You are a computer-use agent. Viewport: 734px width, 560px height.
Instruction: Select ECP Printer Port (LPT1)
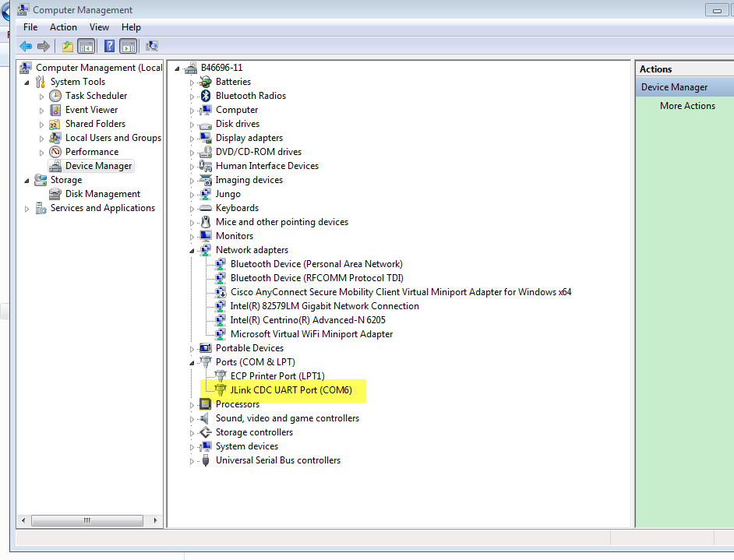pyautogui.click(x=277, y=376)
